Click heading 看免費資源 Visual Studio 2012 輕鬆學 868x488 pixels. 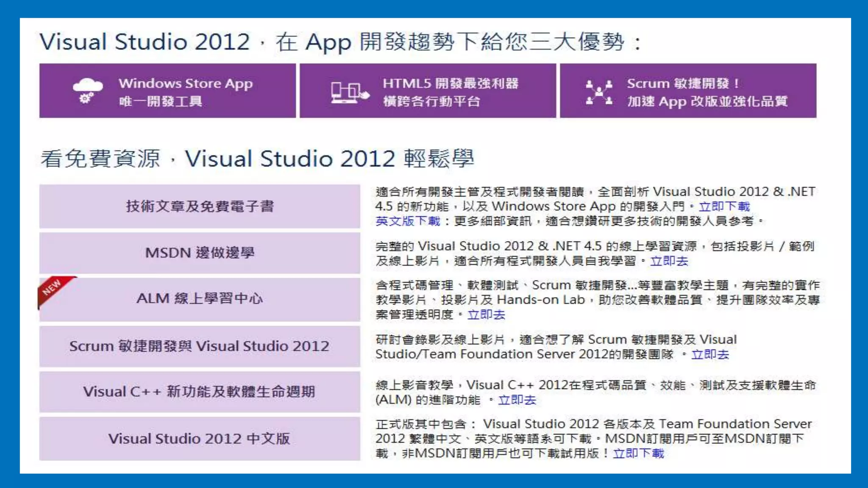pos(257,159)
